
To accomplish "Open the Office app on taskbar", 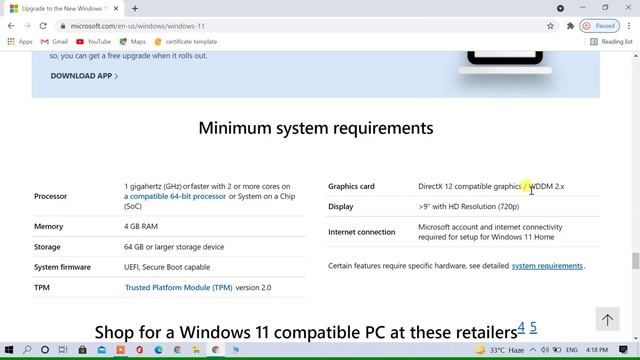I will click(140, 350).
